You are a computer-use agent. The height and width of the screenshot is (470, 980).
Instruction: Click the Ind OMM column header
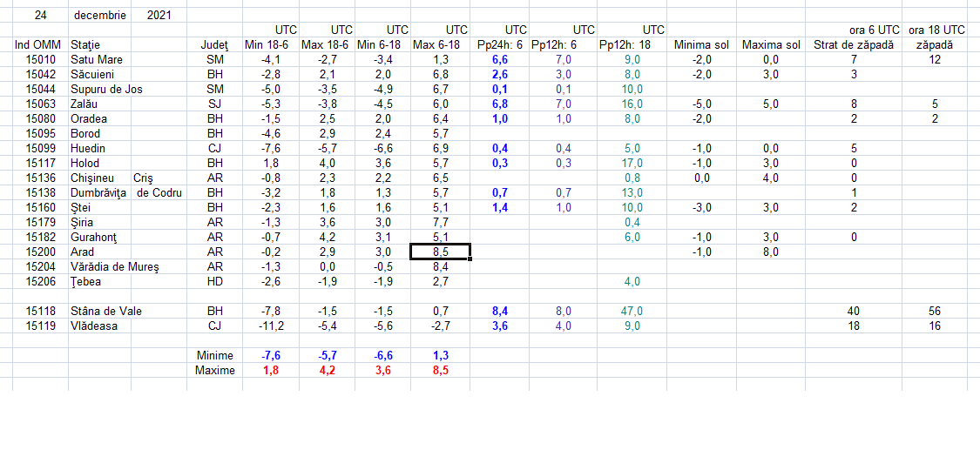38,45
